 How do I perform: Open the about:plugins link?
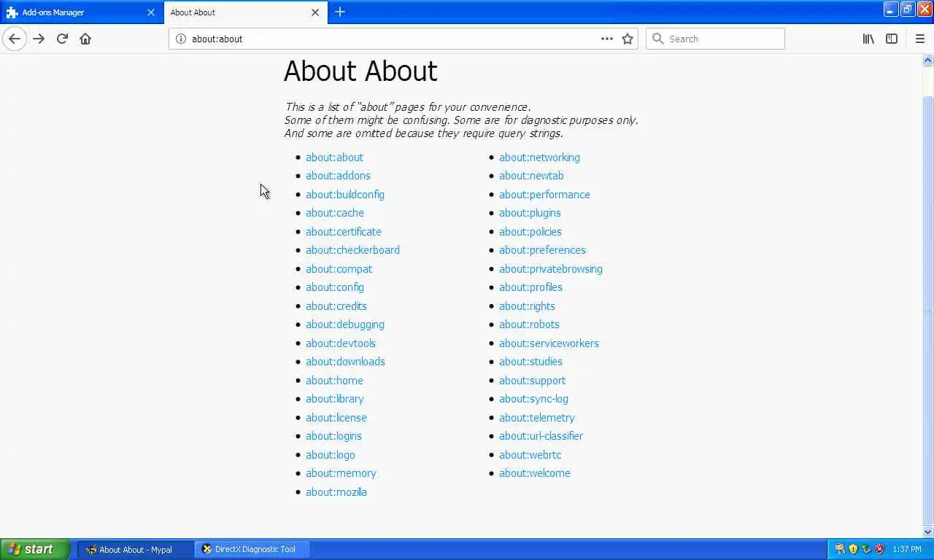(530, 213)
